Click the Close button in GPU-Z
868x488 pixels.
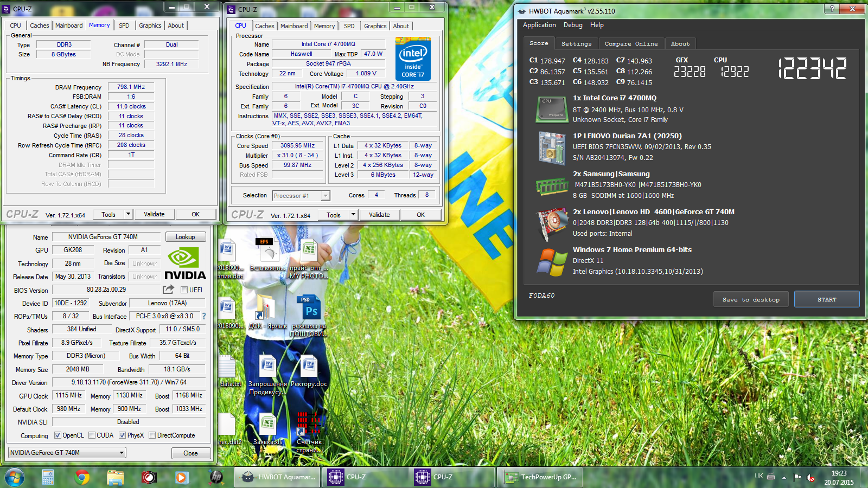pos(190,453)
